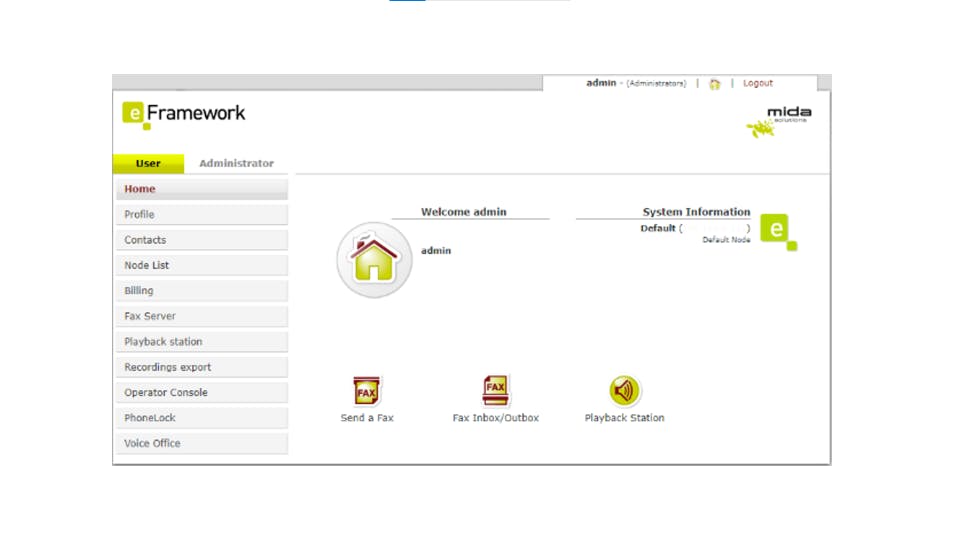Open Playback station in the sidebar
The height and width of the screenshot is (540, 960).
(202, 342)
